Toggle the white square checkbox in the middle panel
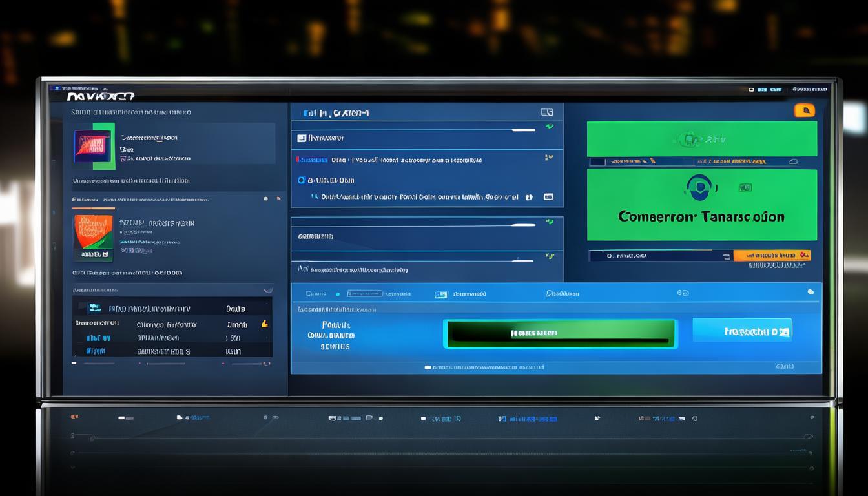This screenshot has width=868, height=496. (301, 138)
